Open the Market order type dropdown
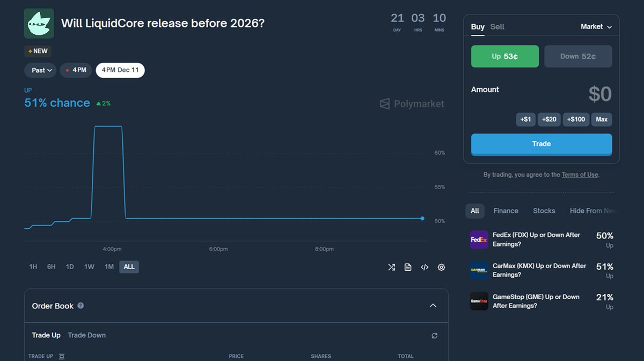Screen dimensions: 644x361 596,26
